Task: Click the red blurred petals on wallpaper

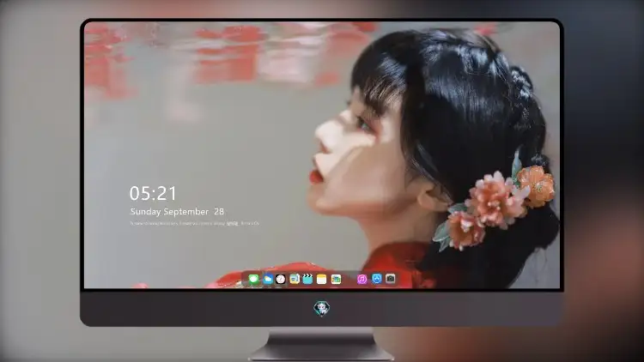Action: (230, 53)
